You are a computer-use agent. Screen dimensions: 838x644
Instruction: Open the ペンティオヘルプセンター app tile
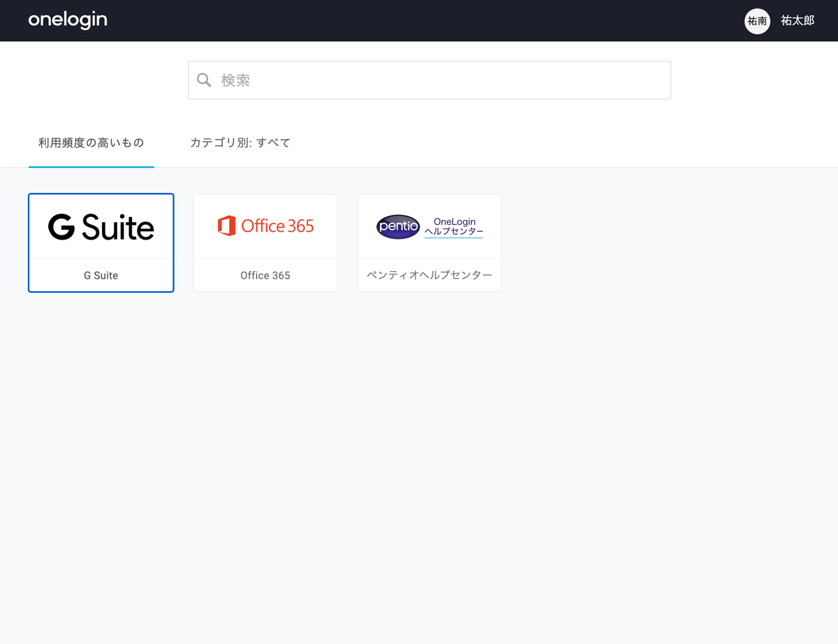[x=429, y=242]
